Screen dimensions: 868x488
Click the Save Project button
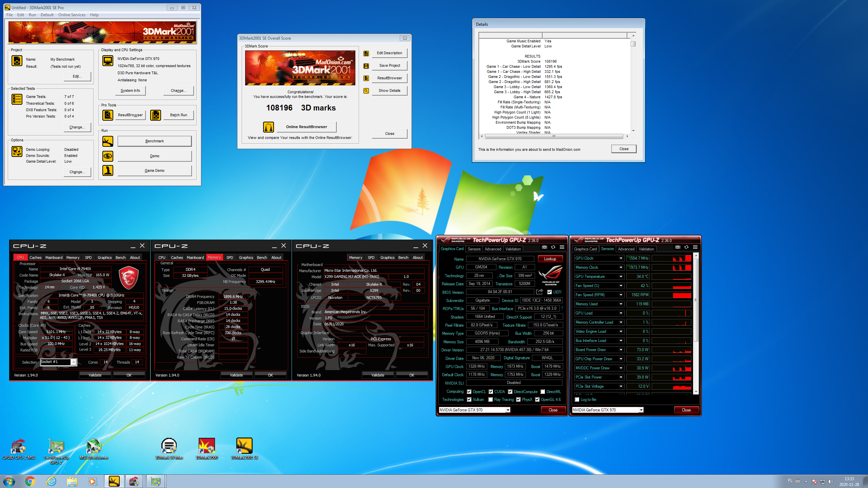(390, 66)
